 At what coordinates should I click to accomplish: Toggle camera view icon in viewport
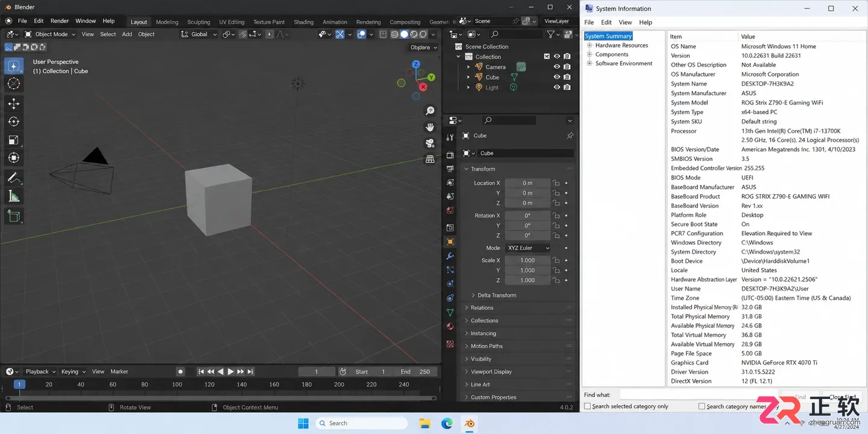tap(430, 143)
